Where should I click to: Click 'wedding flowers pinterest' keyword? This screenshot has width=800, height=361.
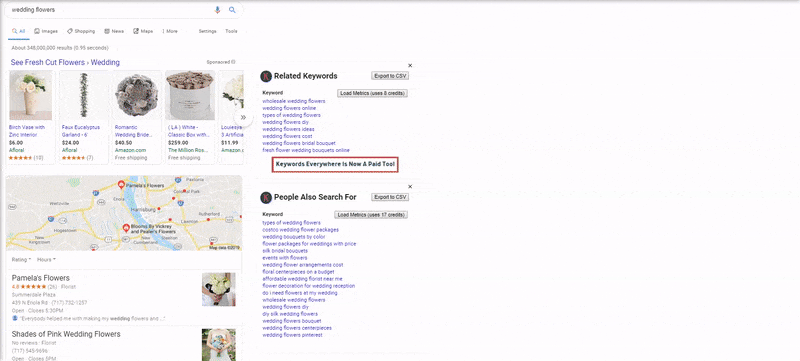point(292,335)
